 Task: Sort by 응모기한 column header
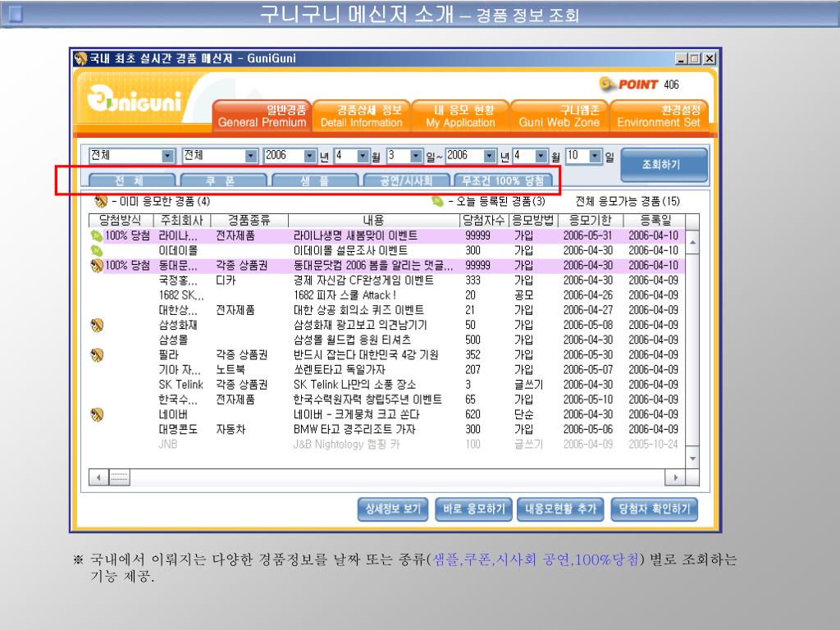(591, 220)
